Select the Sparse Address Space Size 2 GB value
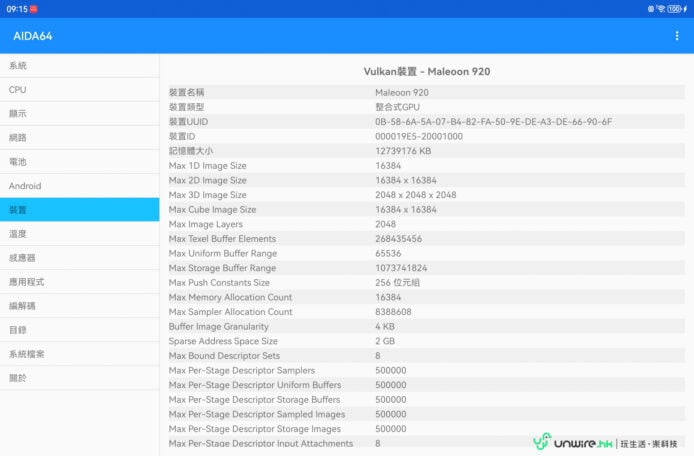This screenshot has height=456, width=694. [x=385, y=341]
